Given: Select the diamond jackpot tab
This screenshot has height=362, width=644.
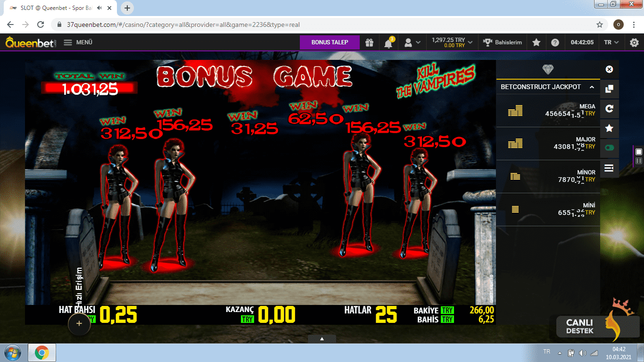Looking at the screenshot, I should coord(548,70).
